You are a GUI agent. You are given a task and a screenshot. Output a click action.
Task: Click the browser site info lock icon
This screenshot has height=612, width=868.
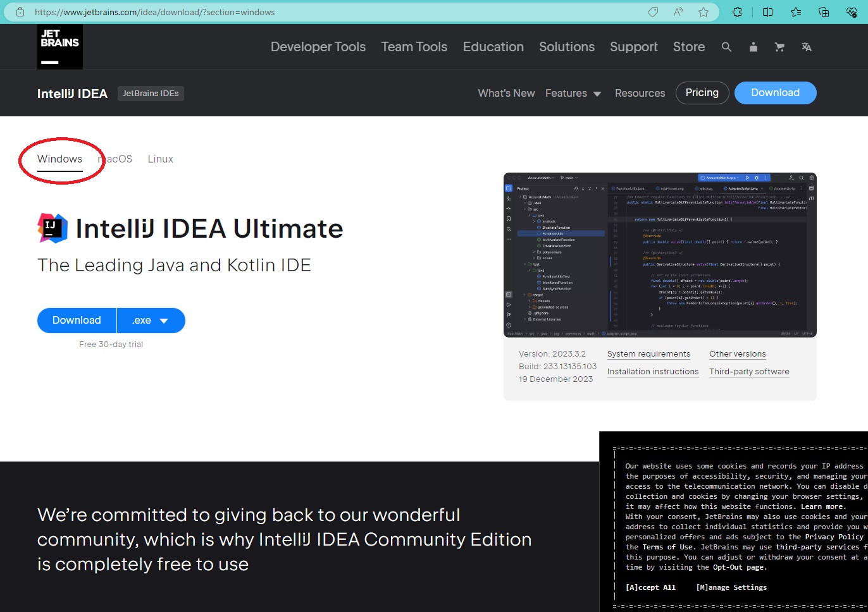(x=20, y=12)
